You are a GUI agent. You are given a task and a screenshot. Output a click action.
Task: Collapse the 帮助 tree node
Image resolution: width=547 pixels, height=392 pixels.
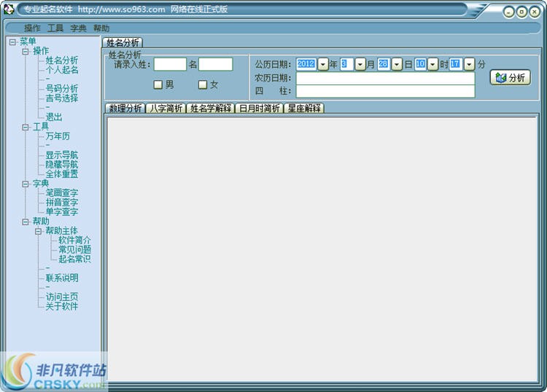26,222
